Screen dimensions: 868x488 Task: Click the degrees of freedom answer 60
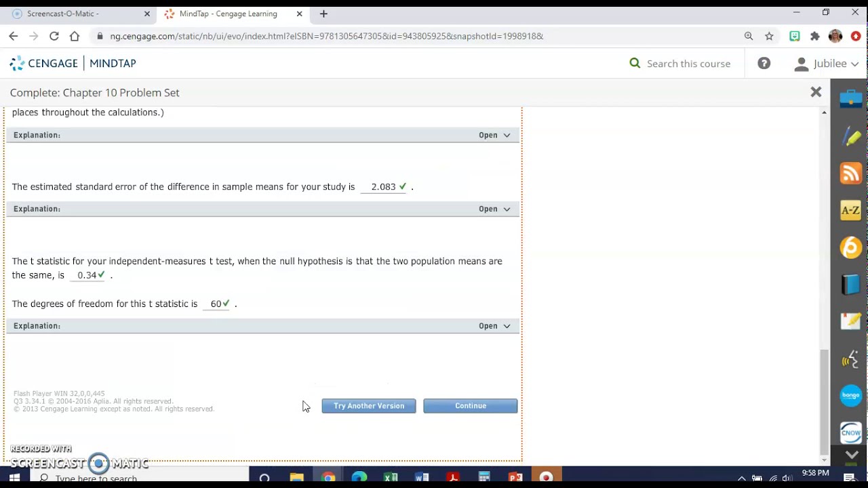point(216,304)
